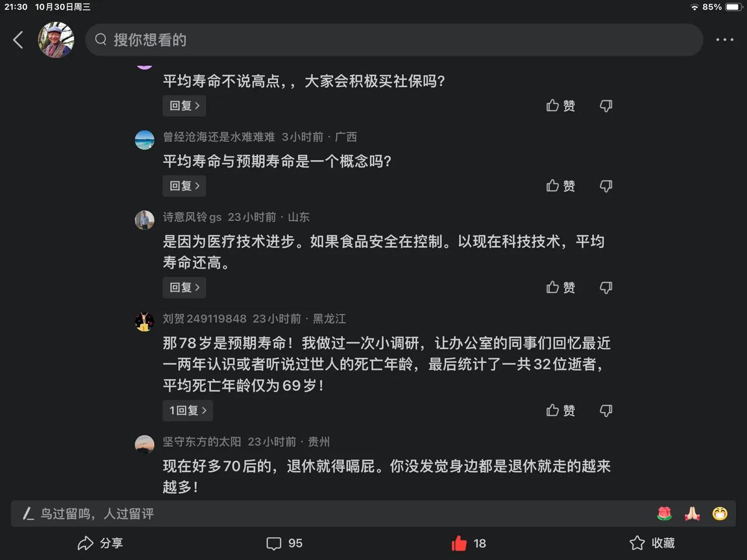Open the three-dots more options menu
Screen dimensions: 747x560
pyautogui.click(x=725, y=40)
